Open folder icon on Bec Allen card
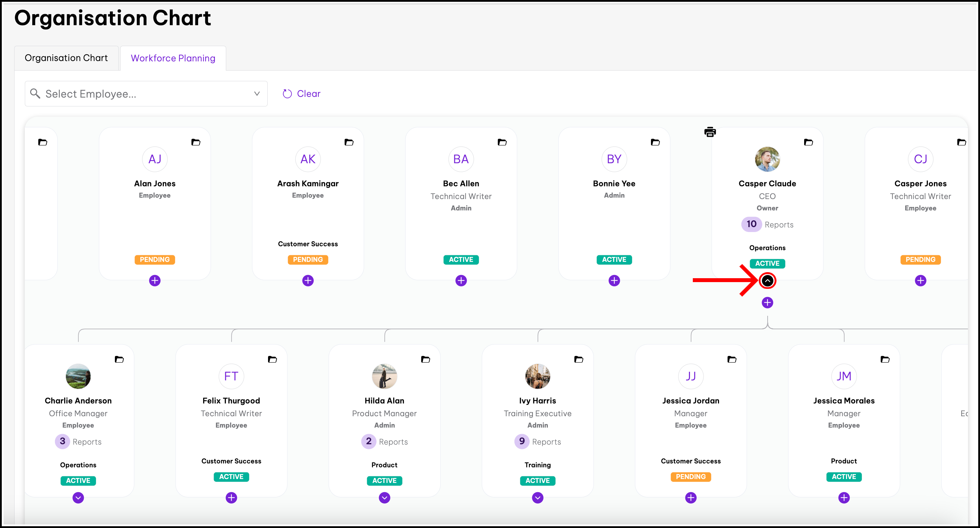980x528 pixels. pyautogui.click(x=502, y=142)
